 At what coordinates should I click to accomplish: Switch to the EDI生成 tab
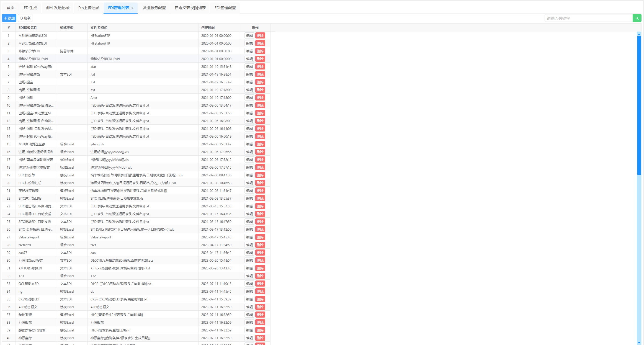(x=30, y=8)
